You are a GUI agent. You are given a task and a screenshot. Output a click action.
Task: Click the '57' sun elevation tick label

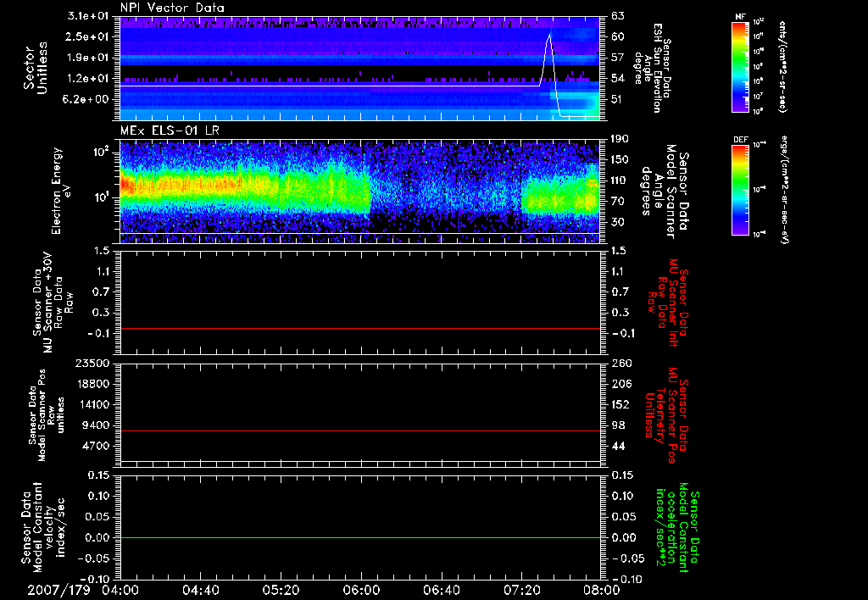[618, 58]
